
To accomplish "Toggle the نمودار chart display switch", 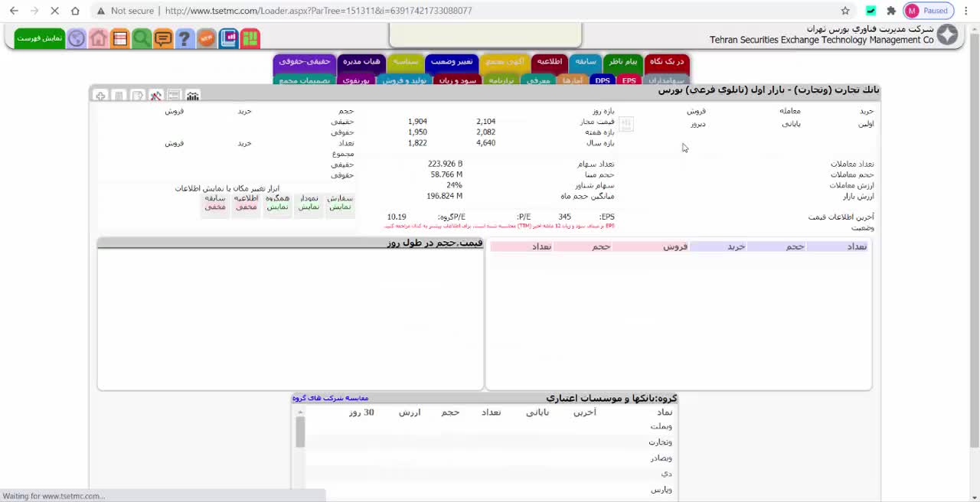I will pyautogui.click(x=309, y=203).
